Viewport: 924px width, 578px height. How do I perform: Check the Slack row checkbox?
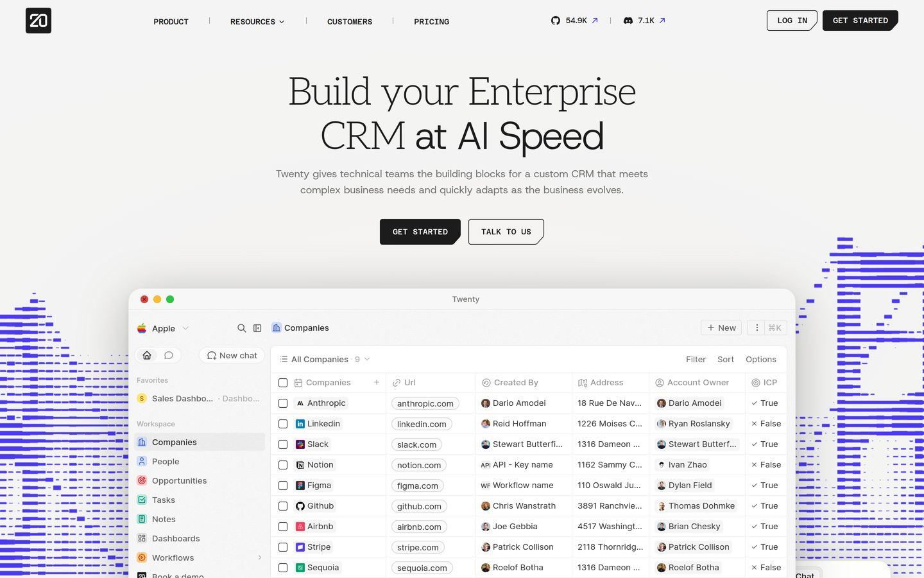click(x=283, y=444)
